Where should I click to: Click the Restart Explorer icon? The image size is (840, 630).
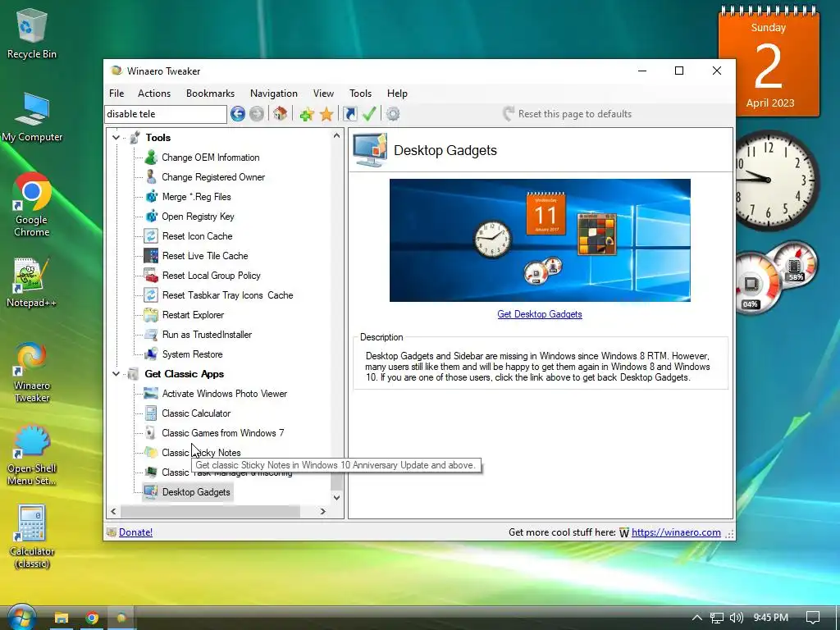click(151, 314)
